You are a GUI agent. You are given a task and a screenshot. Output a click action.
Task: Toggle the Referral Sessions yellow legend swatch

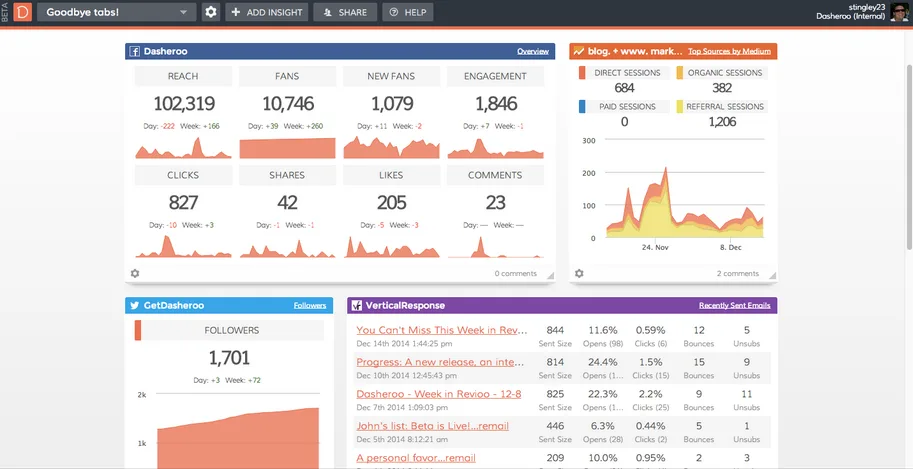[x=680, y=107]
